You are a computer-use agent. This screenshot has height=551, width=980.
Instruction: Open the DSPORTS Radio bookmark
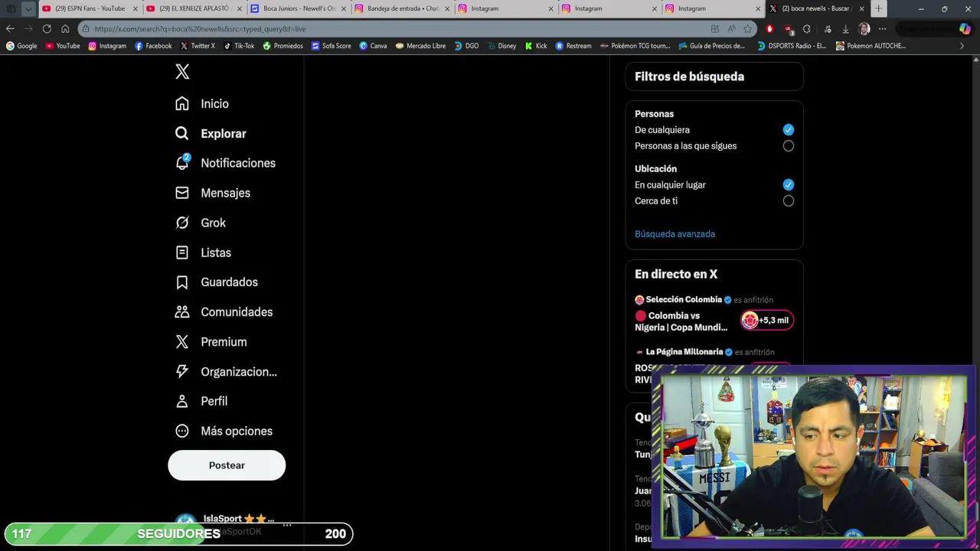click(x=792, y=46)
